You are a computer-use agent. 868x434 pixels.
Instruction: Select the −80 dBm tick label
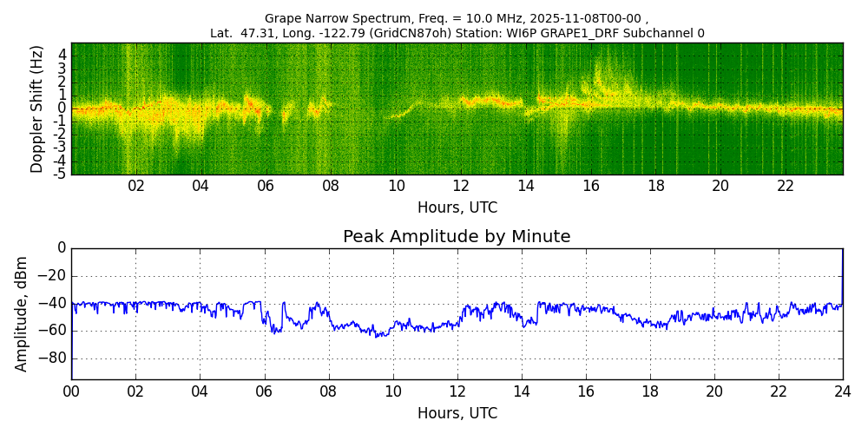coord(50,358)
